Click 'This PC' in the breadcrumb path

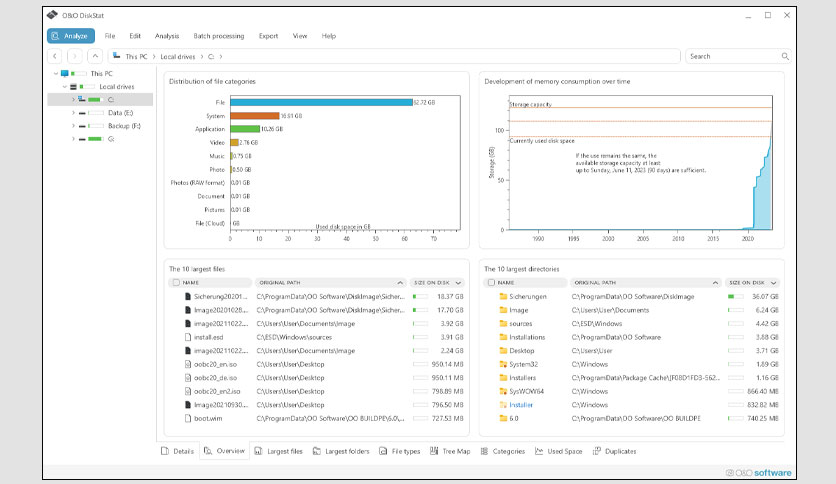tap(136, 56)
